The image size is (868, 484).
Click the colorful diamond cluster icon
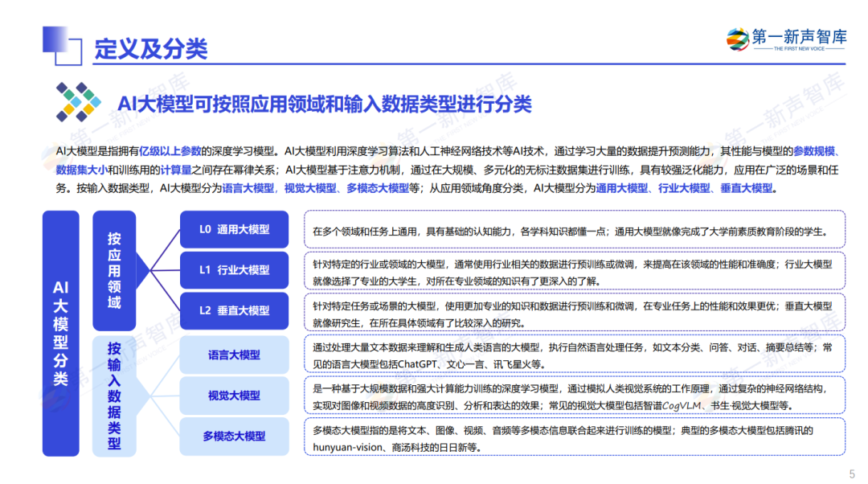[x=79, y=102]
